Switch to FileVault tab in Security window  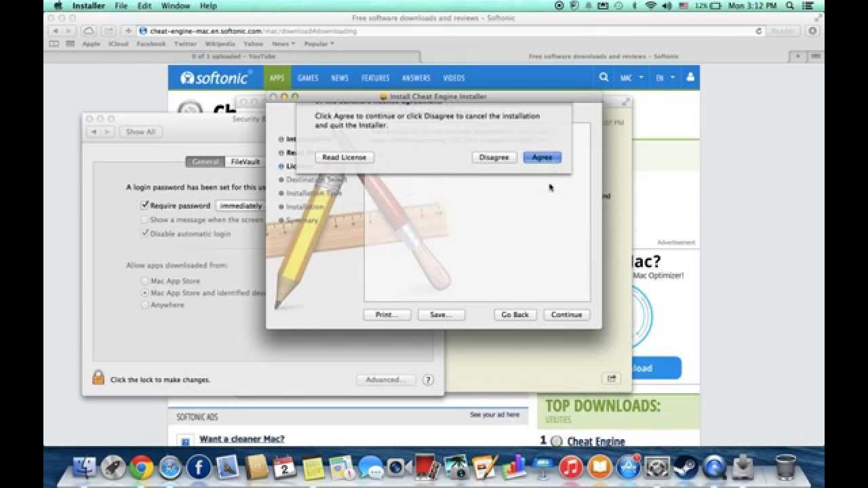pos(245,162)
